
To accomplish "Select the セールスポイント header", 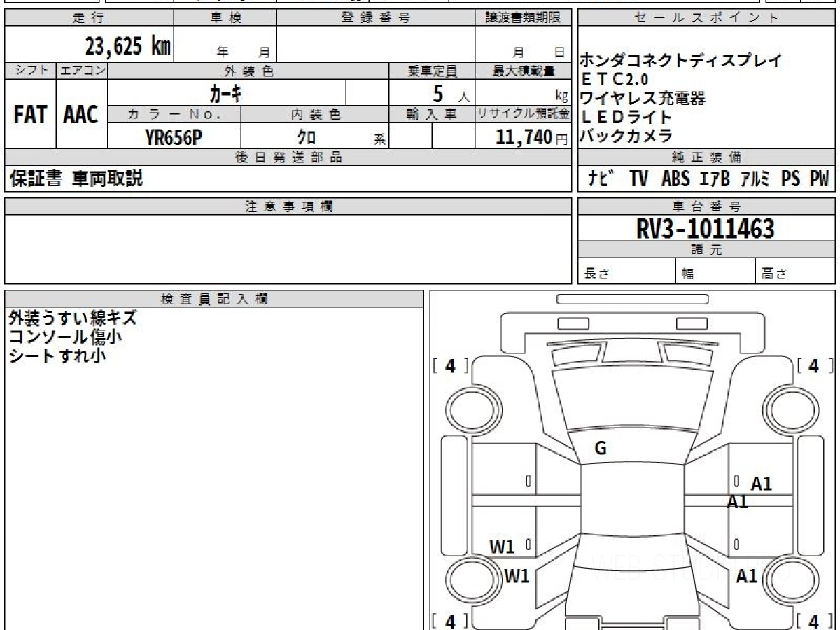I will pyautogui.click(x=706, y=18).
